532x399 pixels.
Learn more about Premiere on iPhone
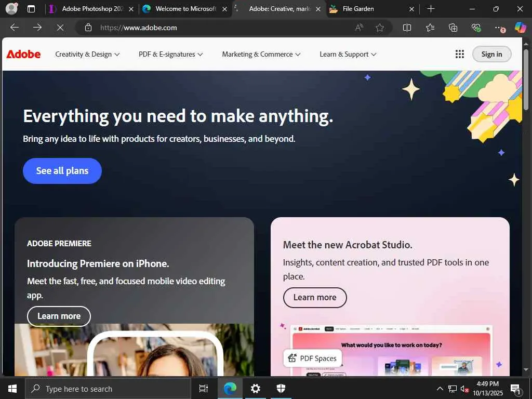(x=59, y=316)
